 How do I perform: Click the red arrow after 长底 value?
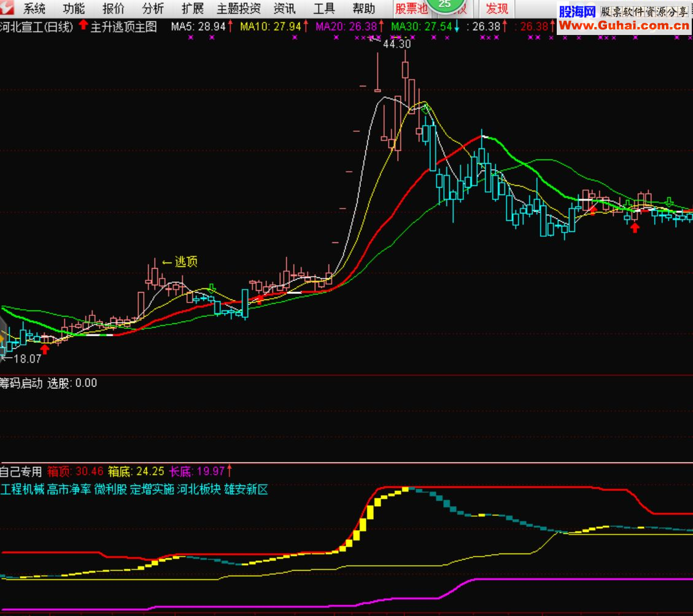(230, 471)
